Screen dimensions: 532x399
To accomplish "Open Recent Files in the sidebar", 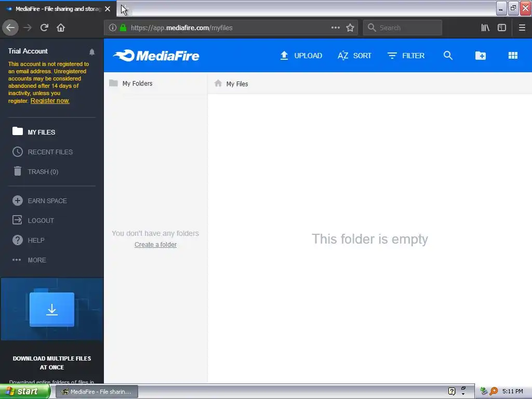I will [43, 152].
